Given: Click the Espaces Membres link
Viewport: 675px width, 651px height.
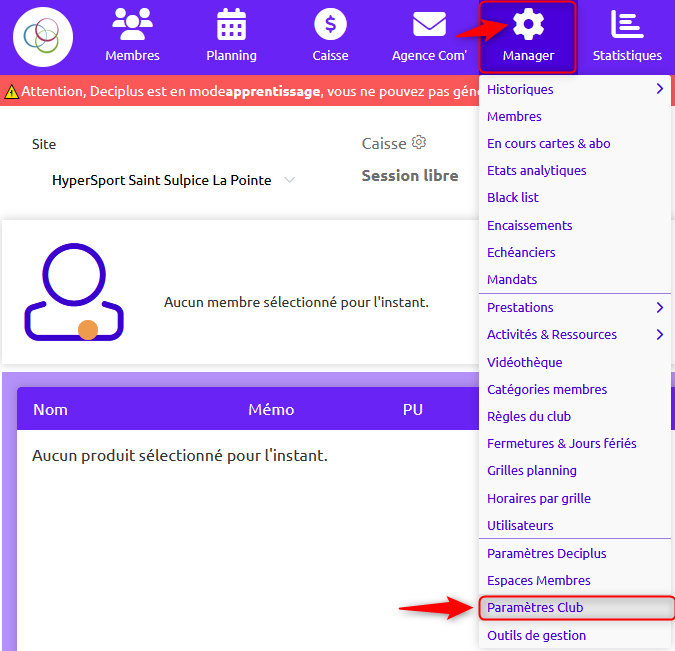Looking at the screenshot, I should [538, 580].
